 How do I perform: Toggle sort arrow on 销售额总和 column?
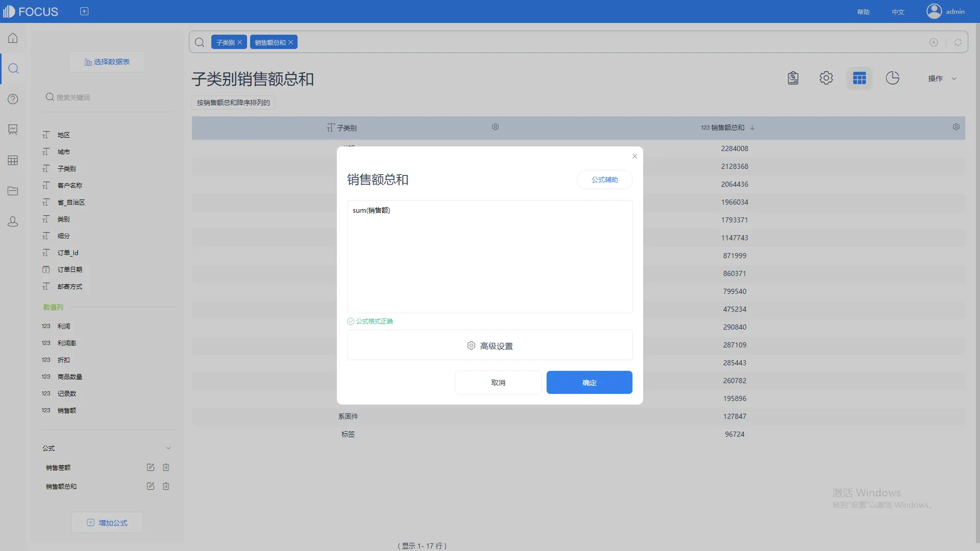click(752, 128)
